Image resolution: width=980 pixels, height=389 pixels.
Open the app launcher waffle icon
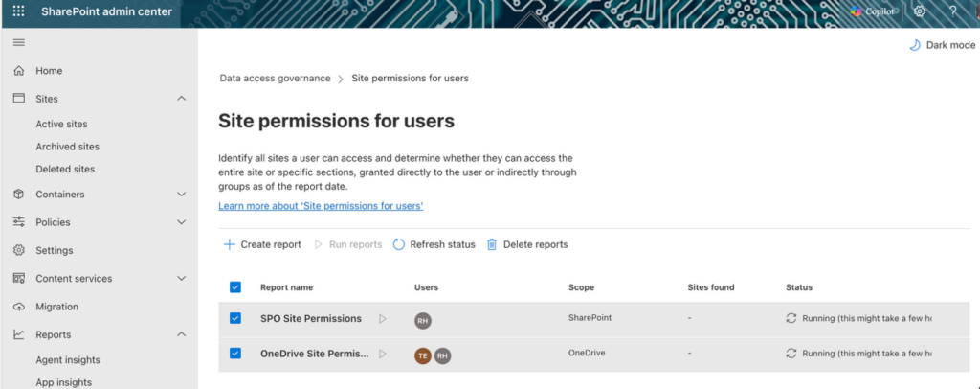(x=18, y=11)
